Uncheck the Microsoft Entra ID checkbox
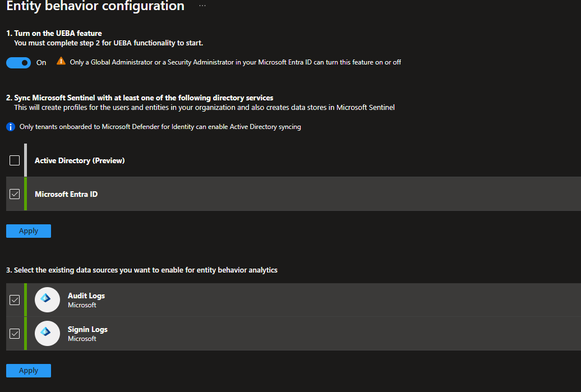 pos(15,194)
